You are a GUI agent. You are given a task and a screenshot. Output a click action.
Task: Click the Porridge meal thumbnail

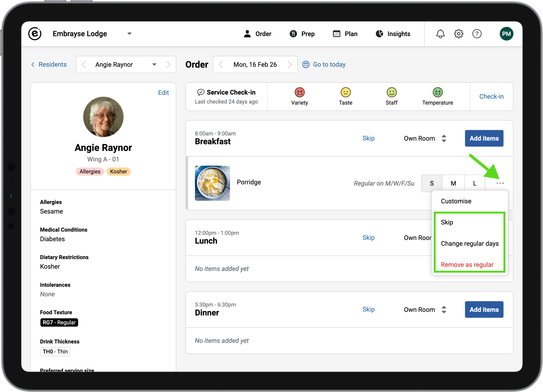pyautogui.click(x=212, y=183)
